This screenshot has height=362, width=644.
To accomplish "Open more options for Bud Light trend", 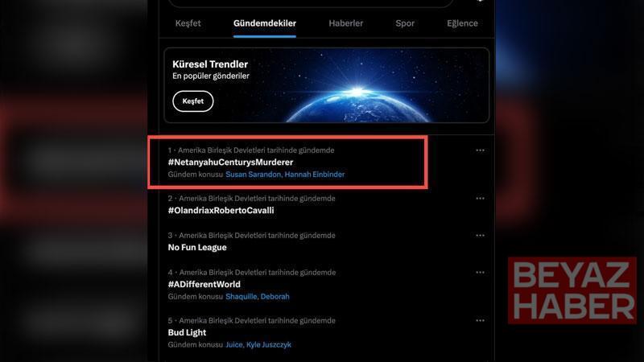I will click(480, 320).
